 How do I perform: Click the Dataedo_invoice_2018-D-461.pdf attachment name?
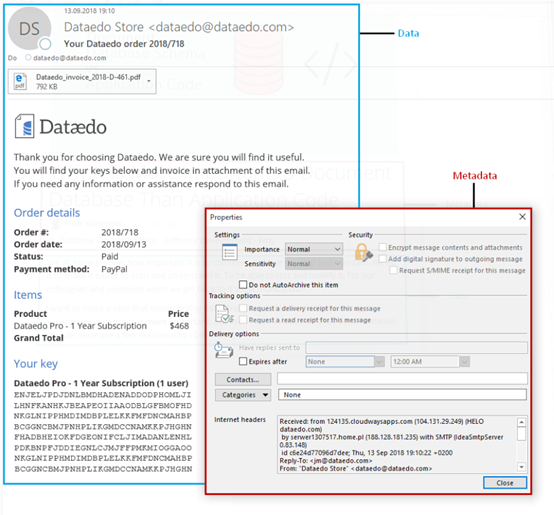(x=88, y=77)
